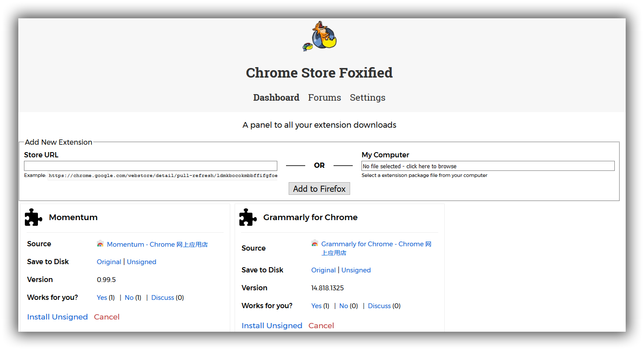The width and height of the screenshot is (644, 350).
Task: Vote No that Grammarly works for you
Action: (x=344, y=306)
